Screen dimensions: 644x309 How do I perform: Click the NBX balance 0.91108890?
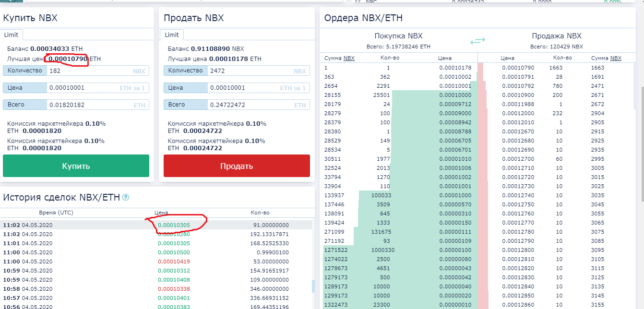coord(210,48)
